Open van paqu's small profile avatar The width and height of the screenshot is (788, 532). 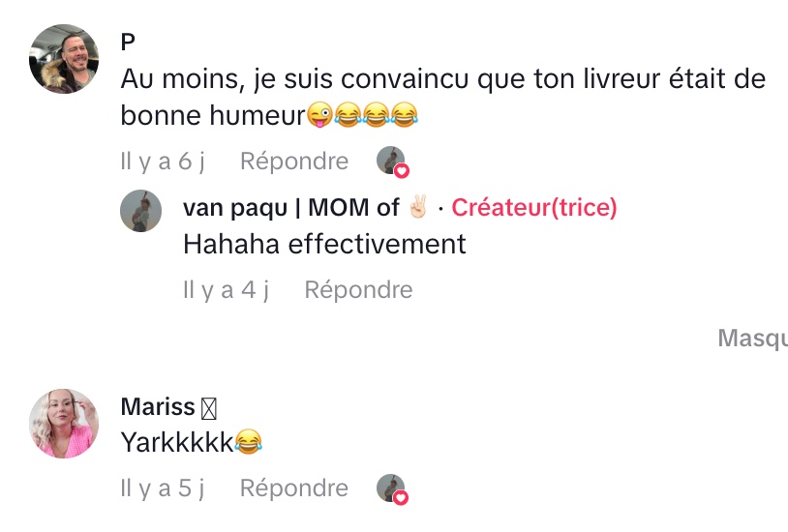(140, 210)
